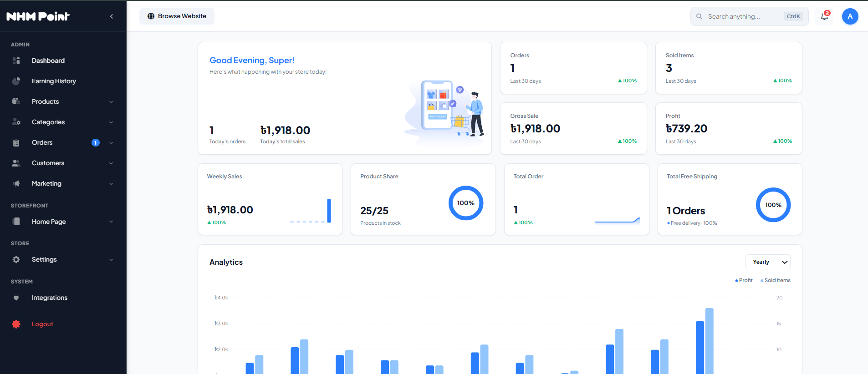Click the Settings gear icon
This screenshot has height=374, width=868.
[x=16, y=259]
